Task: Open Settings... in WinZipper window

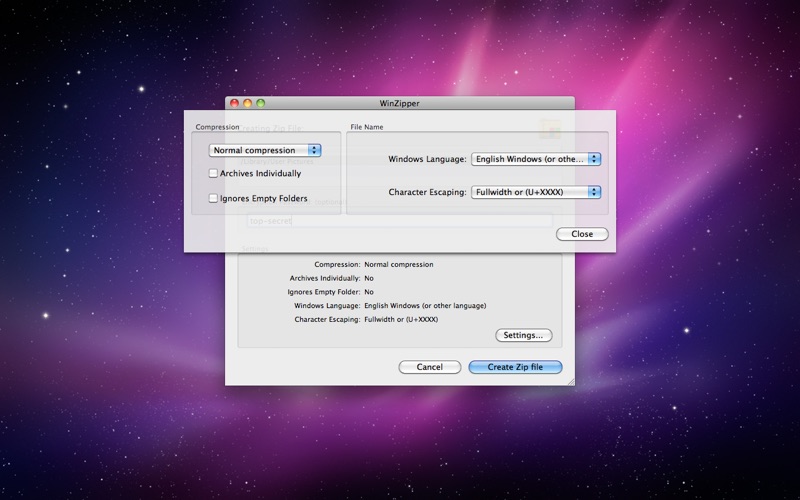Action: (x=523, y=335)
